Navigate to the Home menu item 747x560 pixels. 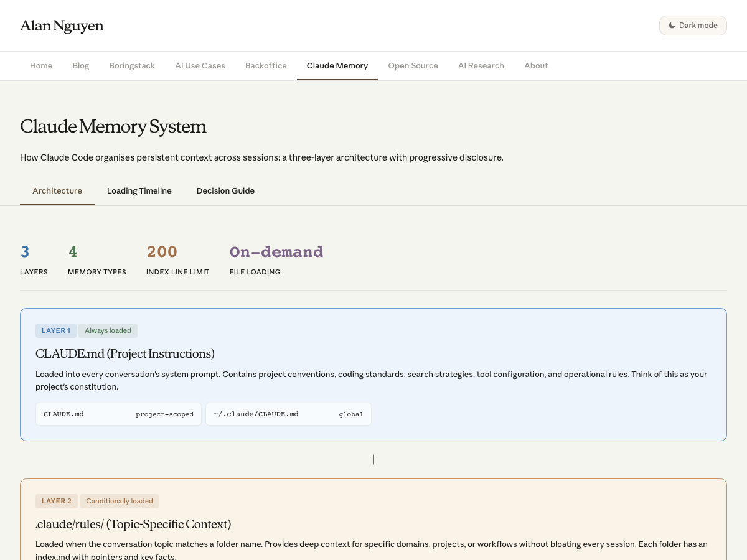(x=41, y=65)
